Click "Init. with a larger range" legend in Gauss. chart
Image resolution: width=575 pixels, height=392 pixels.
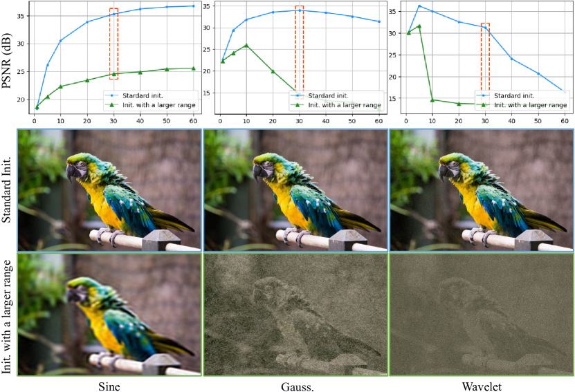tap(345, 105)
